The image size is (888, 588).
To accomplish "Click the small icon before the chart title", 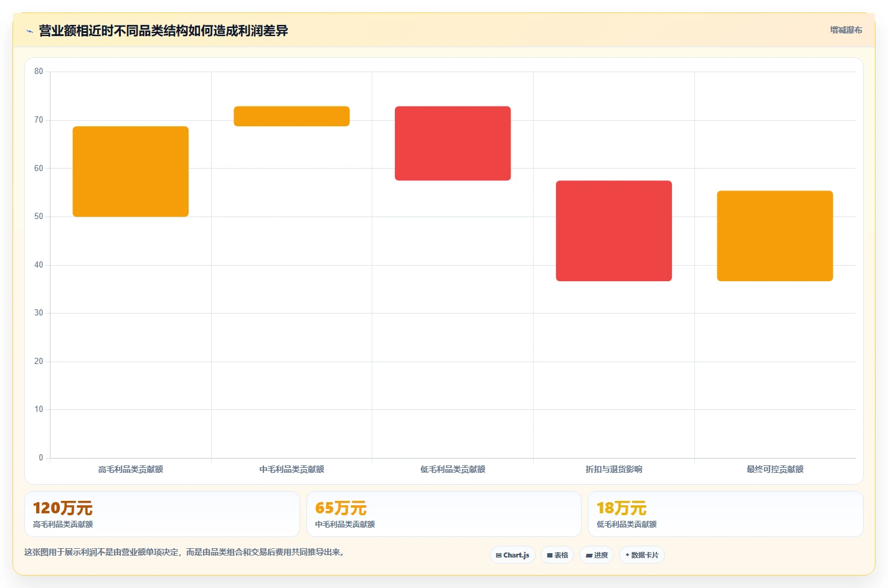I will 29,31.
